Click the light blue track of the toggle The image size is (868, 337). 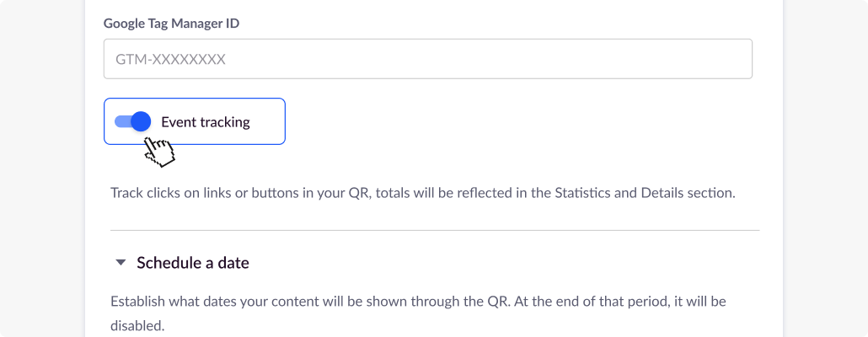121,121
